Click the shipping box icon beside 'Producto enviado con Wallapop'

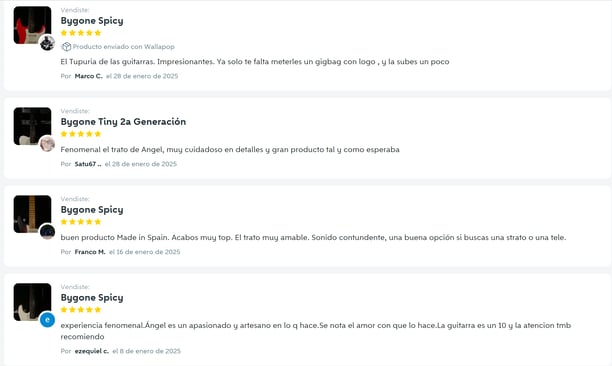(x=66, y=46)
